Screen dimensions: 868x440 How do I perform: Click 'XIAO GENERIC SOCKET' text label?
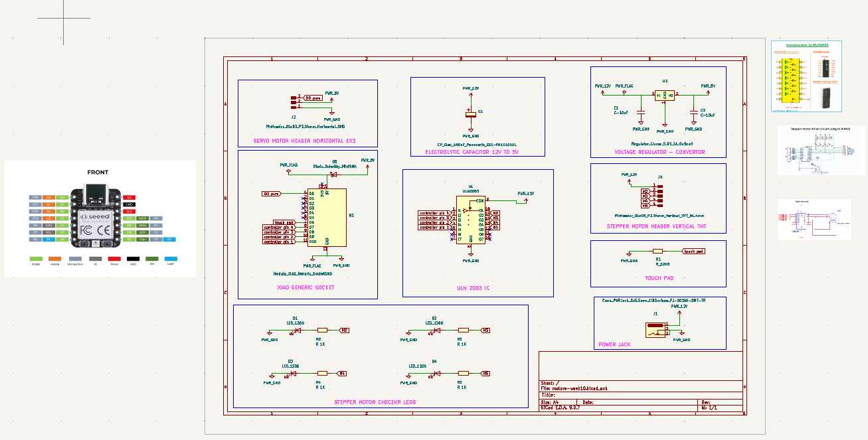point(305,287)
